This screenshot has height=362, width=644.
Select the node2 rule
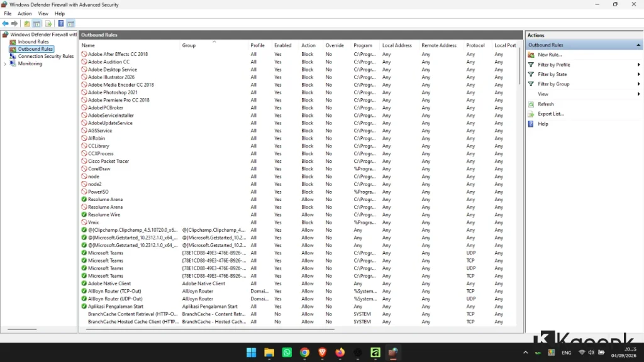[94, 184]
